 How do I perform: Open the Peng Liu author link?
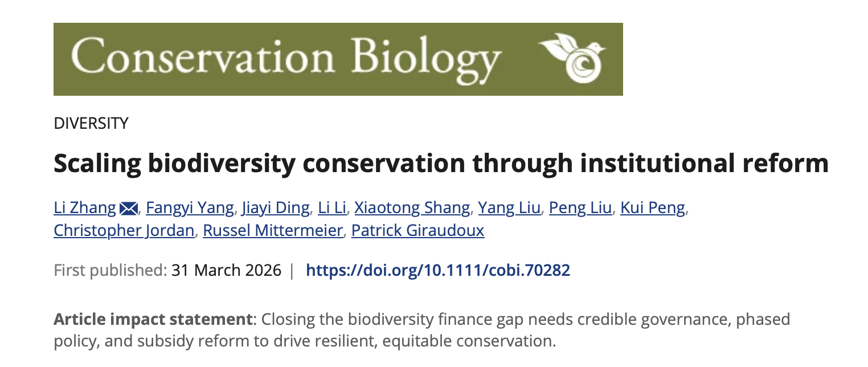[580, 209]
